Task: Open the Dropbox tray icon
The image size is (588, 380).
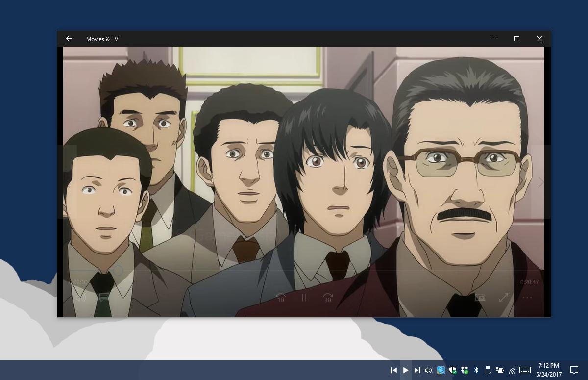Action: [x=464, y=370]
